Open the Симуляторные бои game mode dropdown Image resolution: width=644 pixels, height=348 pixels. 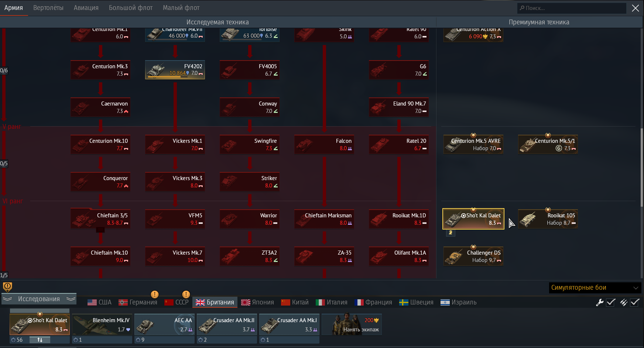pos(595,287)
